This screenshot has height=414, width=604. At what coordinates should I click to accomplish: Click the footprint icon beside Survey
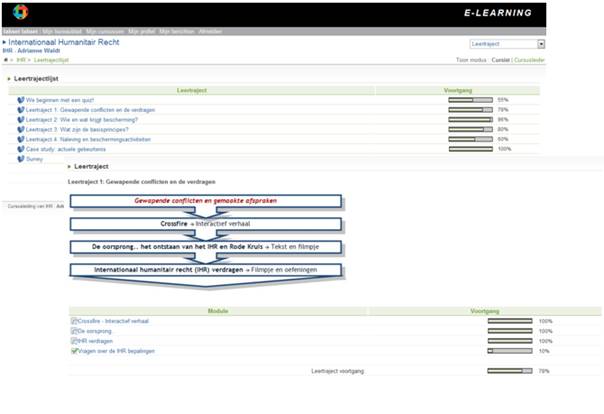point(21,159)
